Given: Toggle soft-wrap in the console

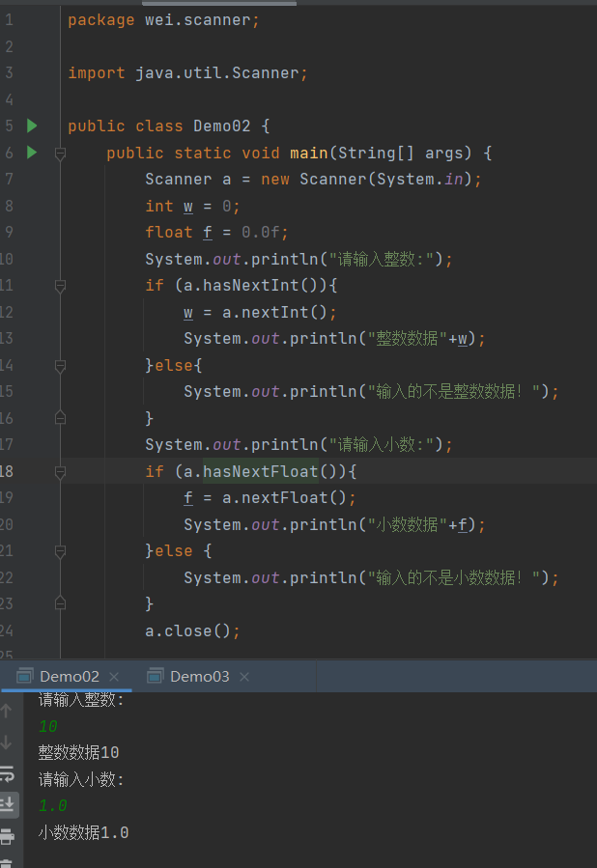Looking at the screenshot, I should click(7, 773).
